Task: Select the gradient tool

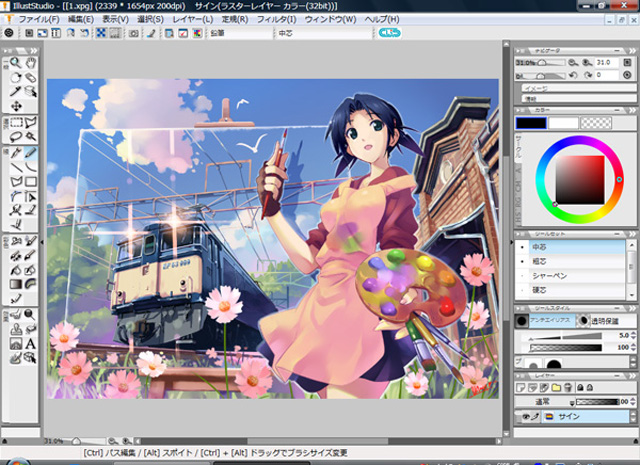Action: click(16, 284)
